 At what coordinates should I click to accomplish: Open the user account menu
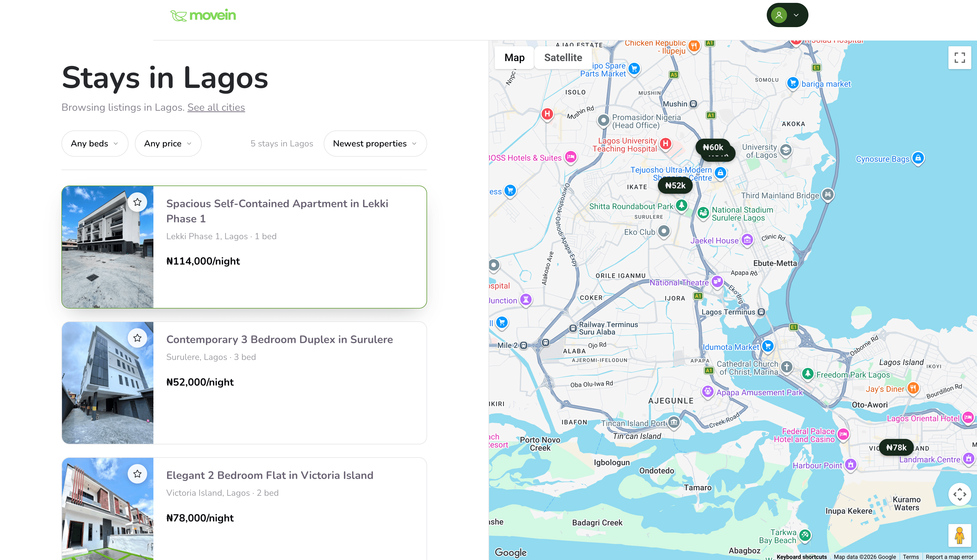pyautogui.click(x=787, y=15)
